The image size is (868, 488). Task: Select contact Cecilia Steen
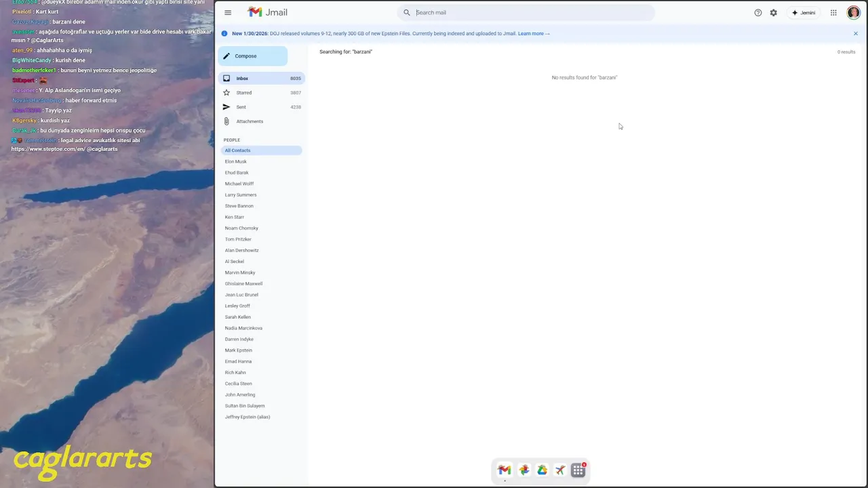239,384
